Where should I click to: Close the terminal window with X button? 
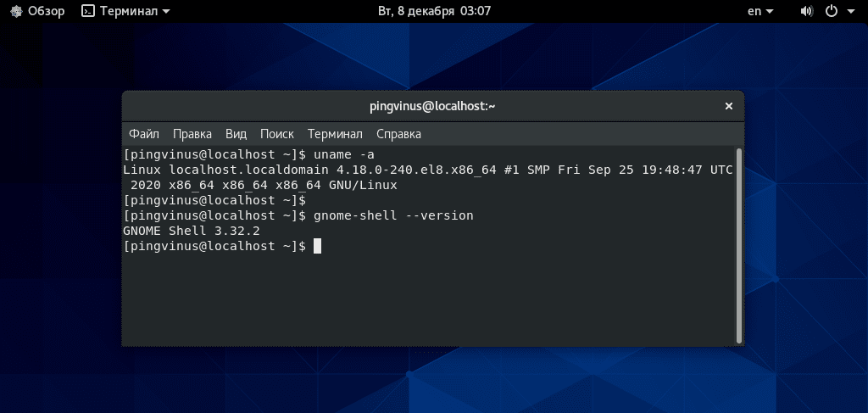point(728,106)
